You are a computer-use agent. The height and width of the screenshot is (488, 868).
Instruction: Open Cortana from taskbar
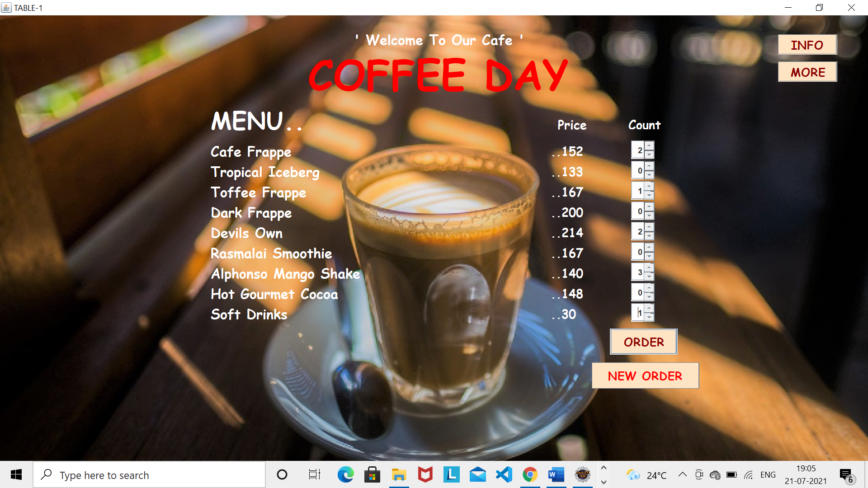click(x=282, y=474)
